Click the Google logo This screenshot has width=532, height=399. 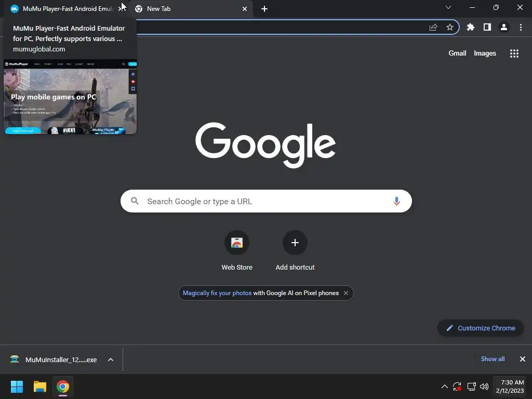(265, 145)
